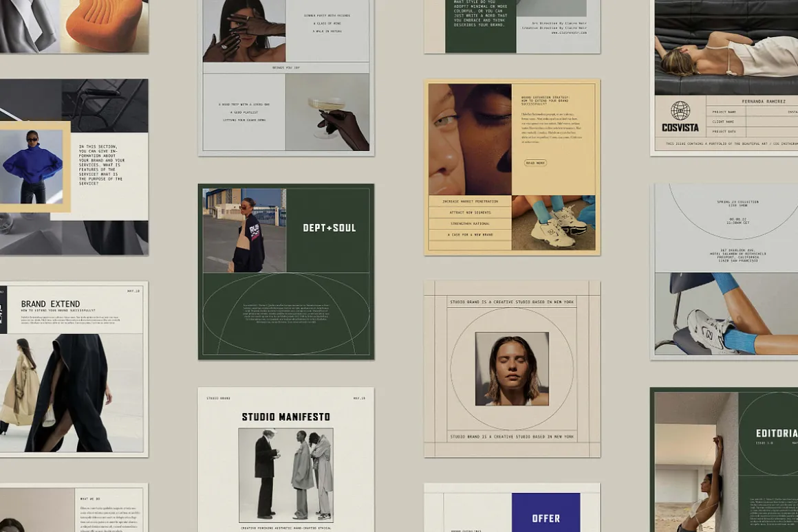Screen dimensions: 798x532
Task: Select the Art Direction By Claire Noir credit
Action: pyautogui.click(x=559, y=23)
